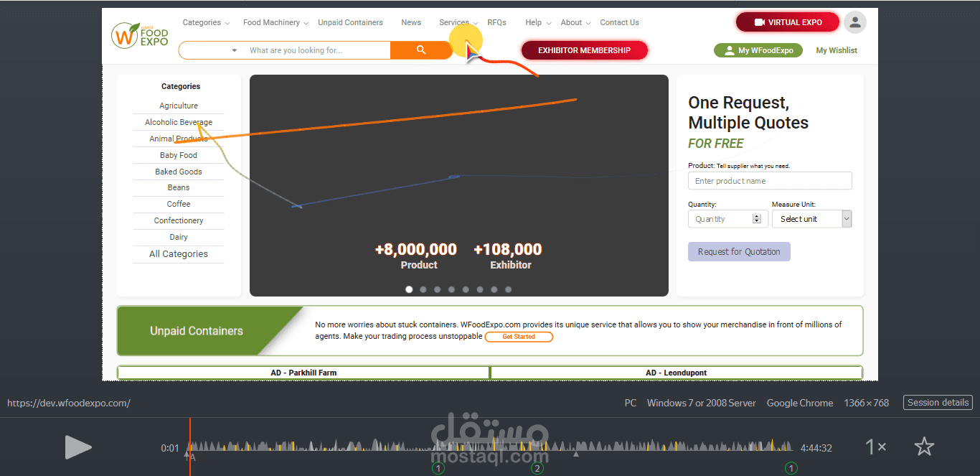Play the session recording
The width and height of the screenshot is (980, 476).
pyautogui.click(x=77, y=447)
